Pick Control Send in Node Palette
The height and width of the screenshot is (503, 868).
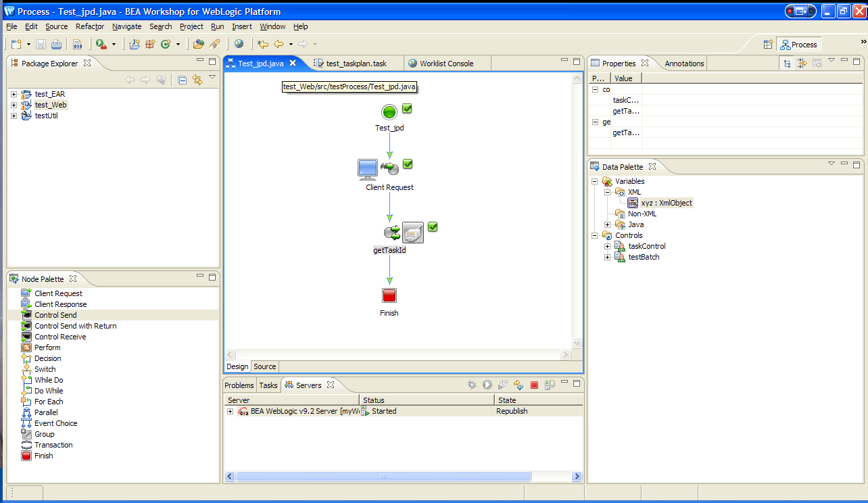(55, 315)
